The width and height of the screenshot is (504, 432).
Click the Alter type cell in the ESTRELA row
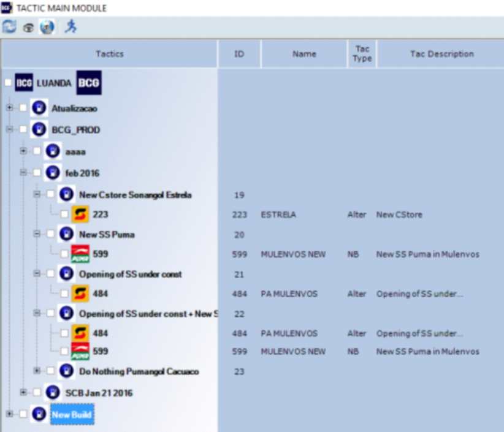tap(357, 214)
